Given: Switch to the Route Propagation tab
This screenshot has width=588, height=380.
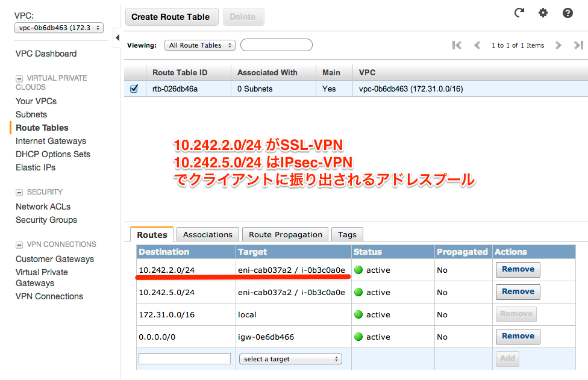Looking at the screenshot, I should (286, 235).
